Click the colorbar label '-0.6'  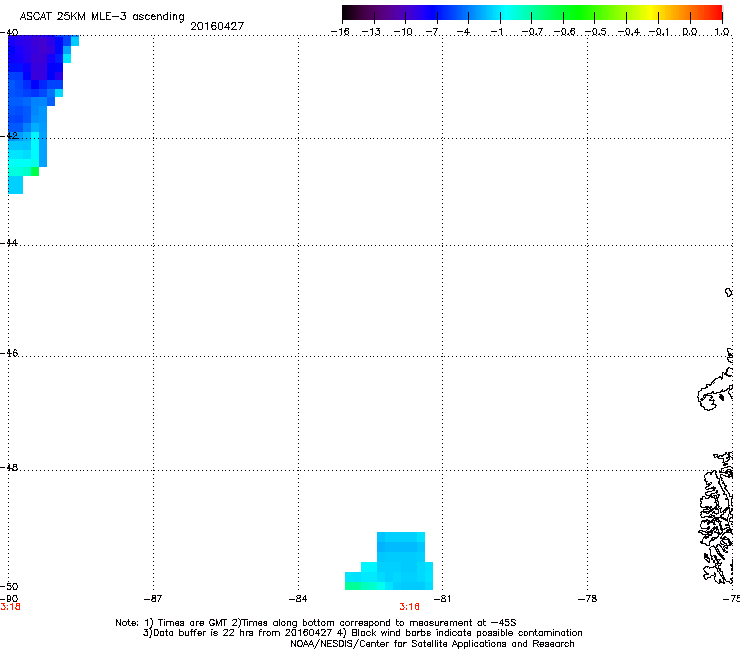point(564,32)
